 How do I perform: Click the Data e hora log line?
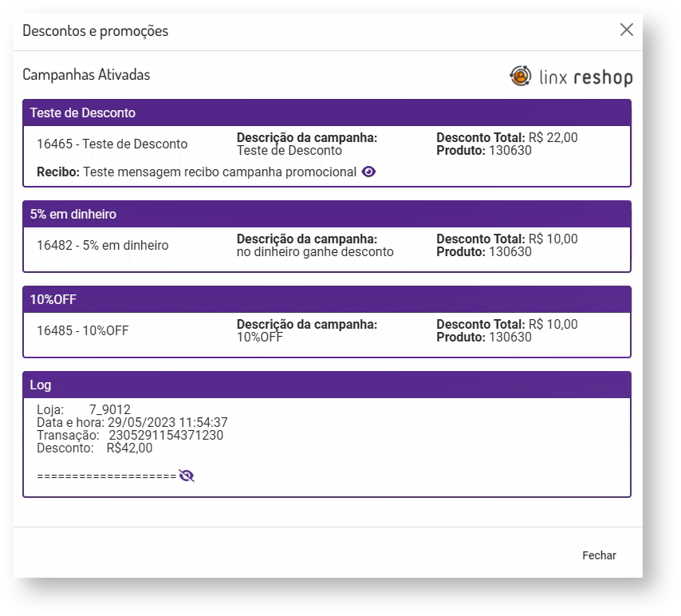pos(132,423)
